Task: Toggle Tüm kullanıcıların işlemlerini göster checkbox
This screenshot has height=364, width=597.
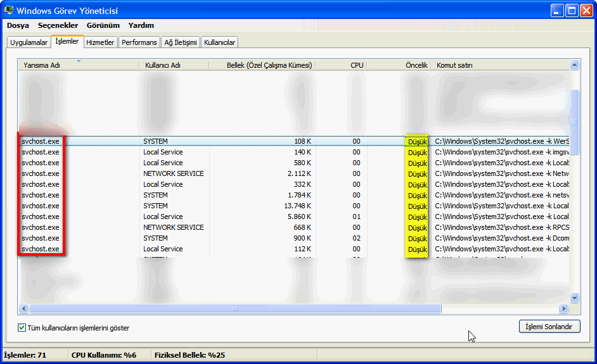Action: (x=22, y=327)
